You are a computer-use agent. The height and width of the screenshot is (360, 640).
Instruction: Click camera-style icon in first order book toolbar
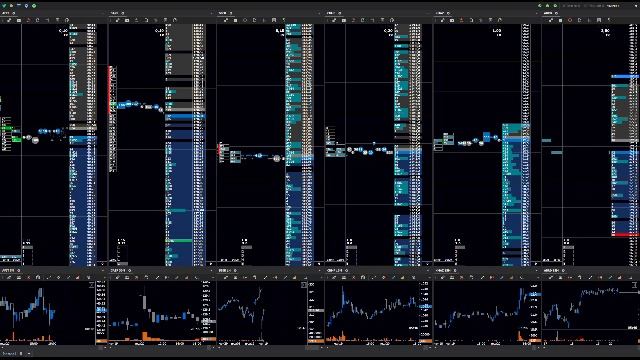19,20
